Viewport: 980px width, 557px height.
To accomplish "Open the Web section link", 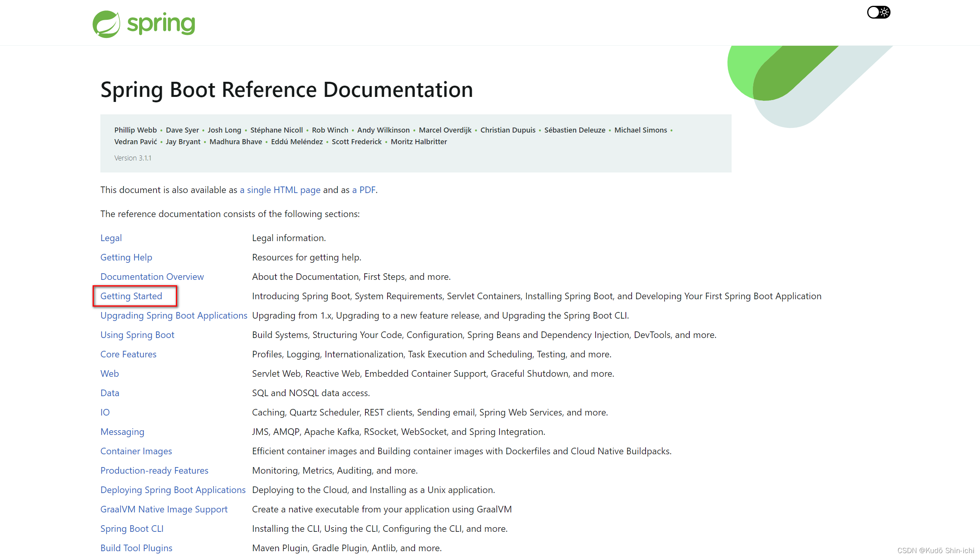I will click(110, 374).
